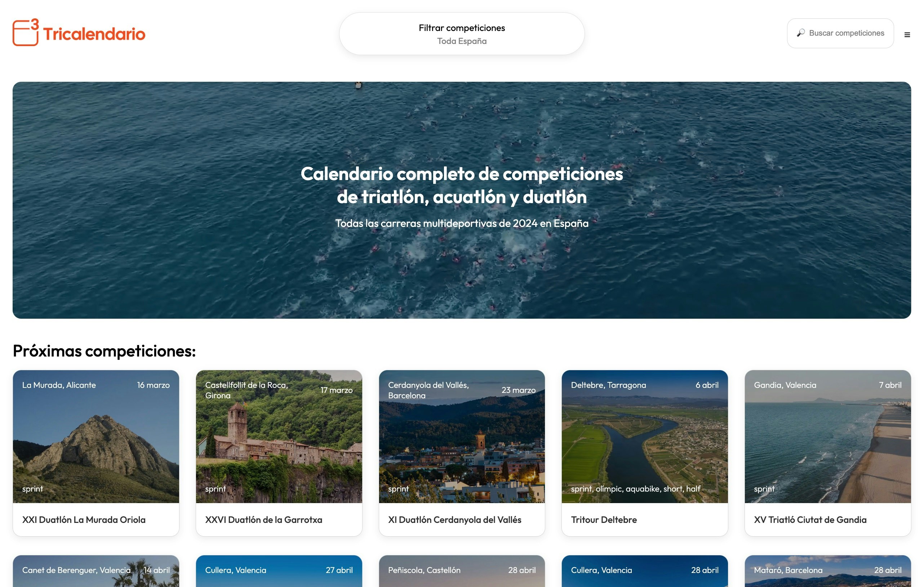Viewport: 924px width, 587px height.
Task: Open the Canet de Berenguer 14 abril card
Action: pyautogui.click(x=96, y=571)
